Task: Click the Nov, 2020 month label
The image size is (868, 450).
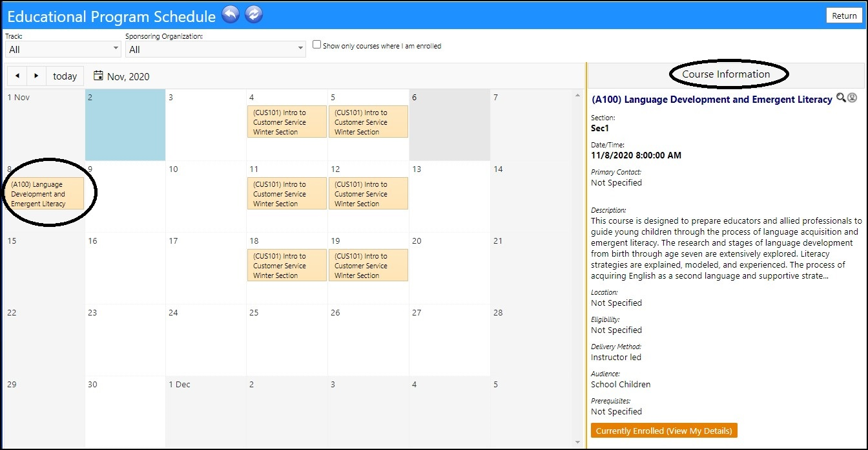Action: (x=128, y=76)
